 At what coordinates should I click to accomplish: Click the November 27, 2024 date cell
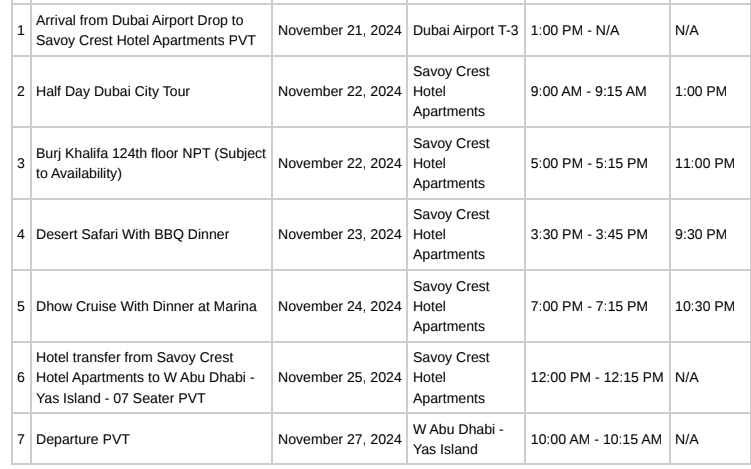point(340,439)
